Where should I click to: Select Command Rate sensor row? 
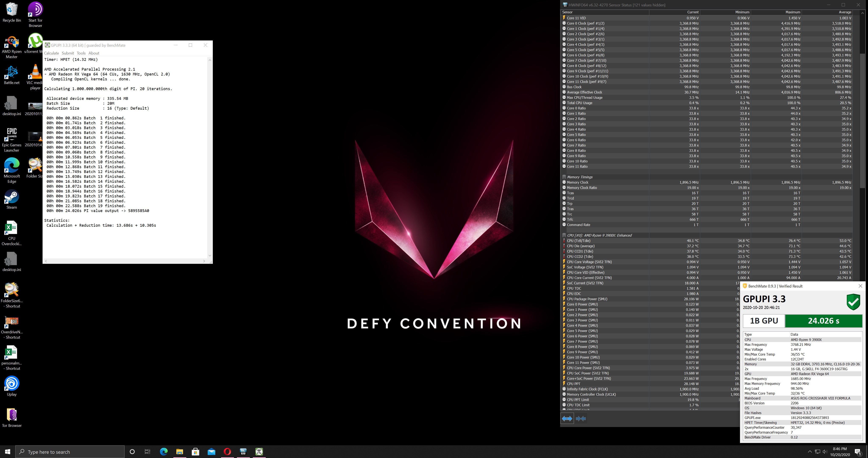[707, 225]
